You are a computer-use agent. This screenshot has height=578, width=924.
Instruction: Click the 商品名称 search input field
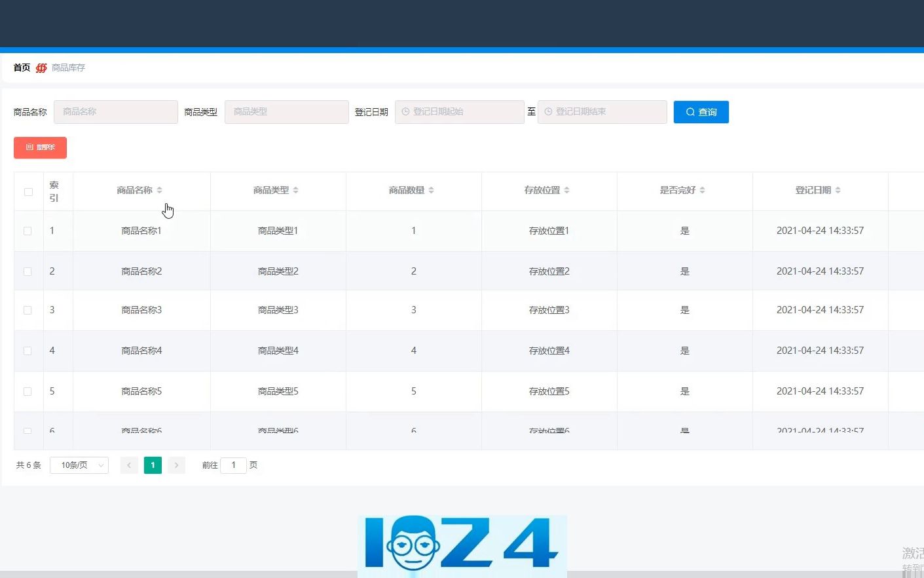click(x=115, y=111)
